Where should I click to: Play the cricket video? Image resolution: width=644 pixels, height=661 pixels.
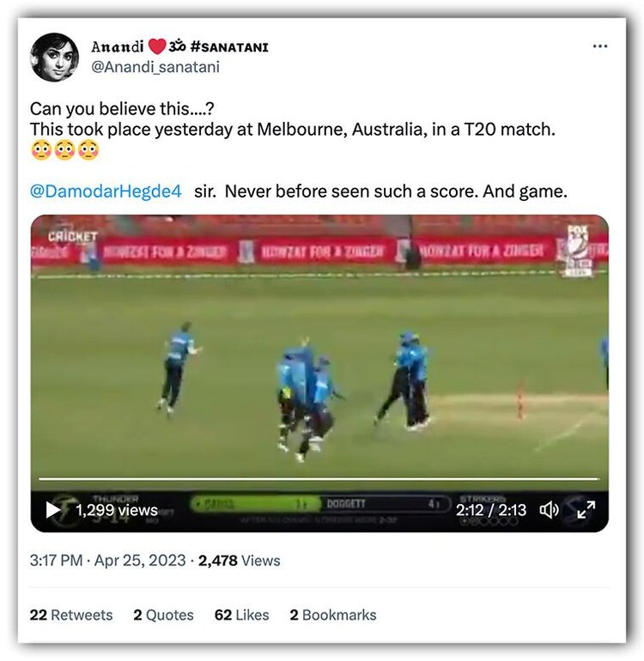pos(52,510)
